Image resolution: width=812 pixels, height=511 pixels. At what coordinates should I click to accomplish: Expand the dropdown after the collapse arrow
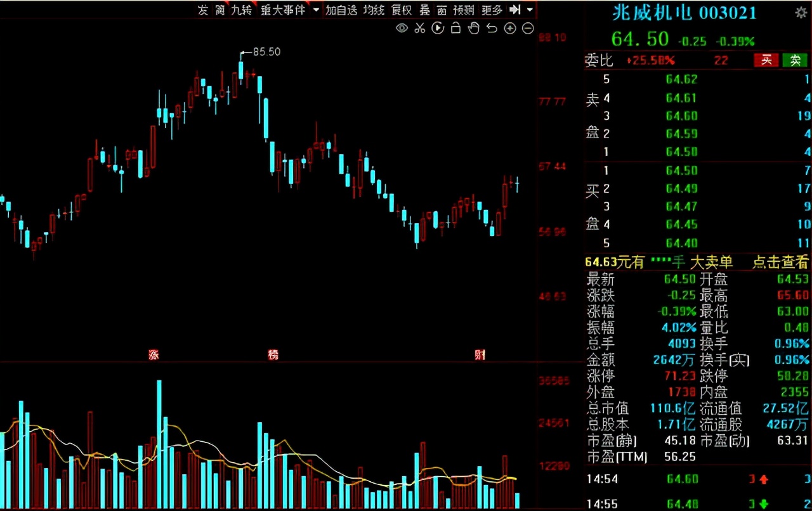tap(530, 10)
